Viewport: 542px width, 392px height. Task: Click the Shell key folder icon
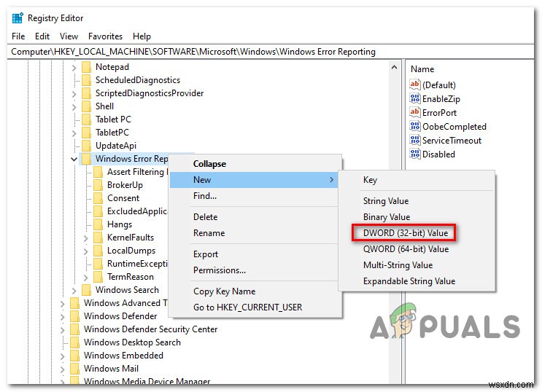click(x=86, y=106)
